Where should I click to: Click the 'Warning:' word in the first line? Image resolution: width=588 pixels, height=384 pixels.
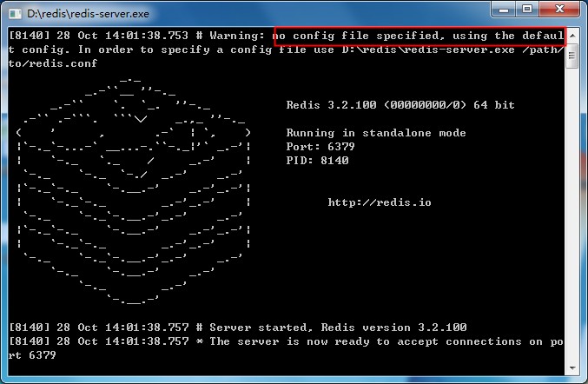[237, 36]
